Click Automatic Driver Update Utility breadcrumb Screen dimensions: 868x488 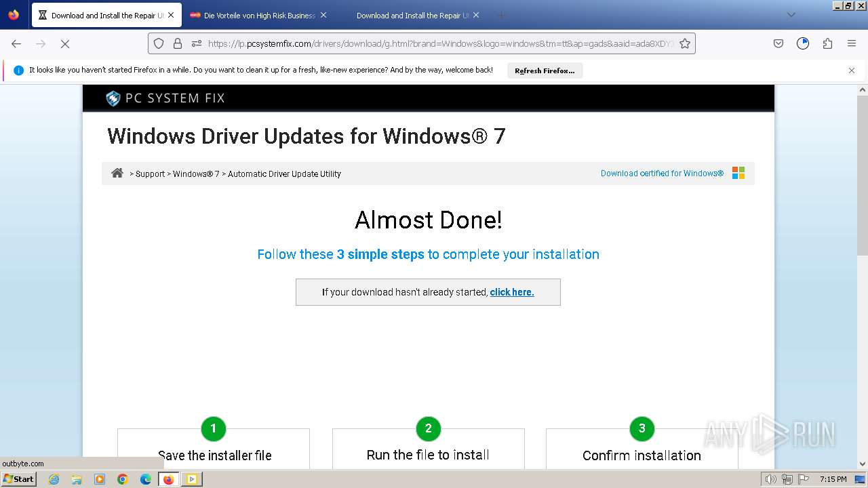(x=284, y=174)
